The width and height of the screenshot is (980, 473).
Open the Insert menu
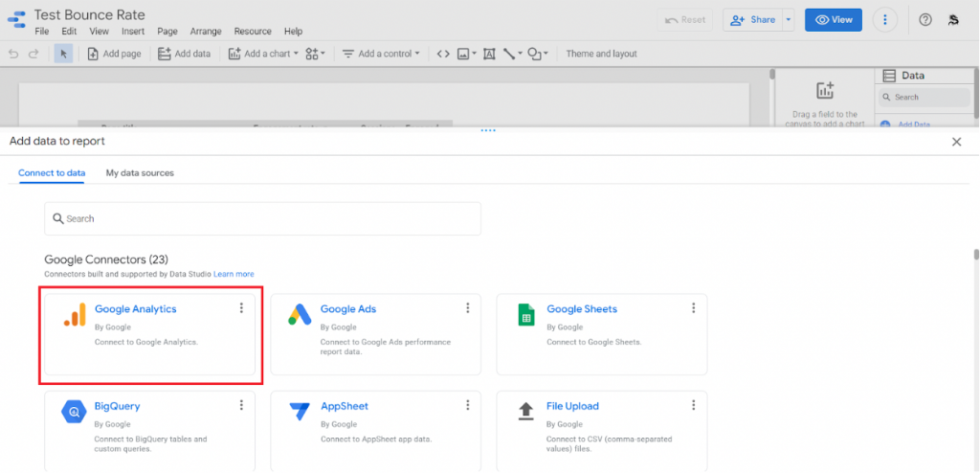133,32
